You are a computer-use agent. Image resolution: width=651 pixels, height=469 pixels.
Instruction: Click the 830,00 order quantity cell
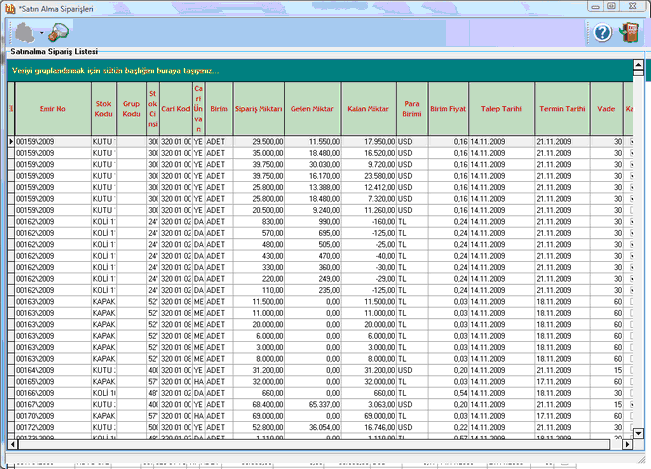(x=259, y=222)
